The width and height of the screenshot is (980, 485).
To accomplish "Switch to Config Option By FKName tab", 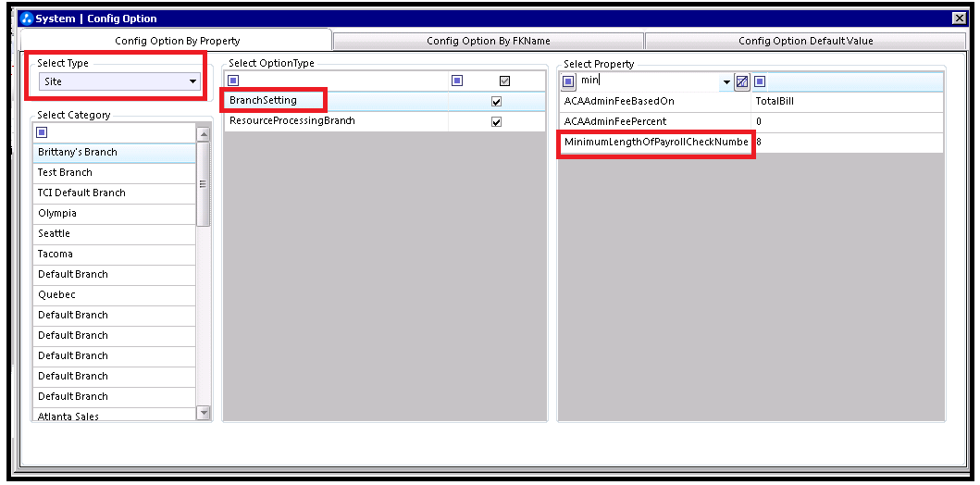I will click(x=488, y=41).
